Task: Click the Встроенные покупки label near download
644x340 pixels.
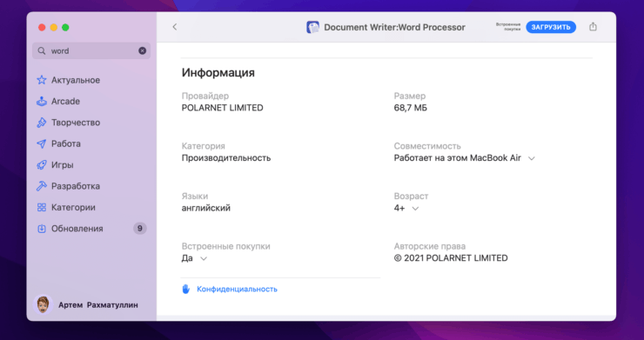Action: point(507,27)
